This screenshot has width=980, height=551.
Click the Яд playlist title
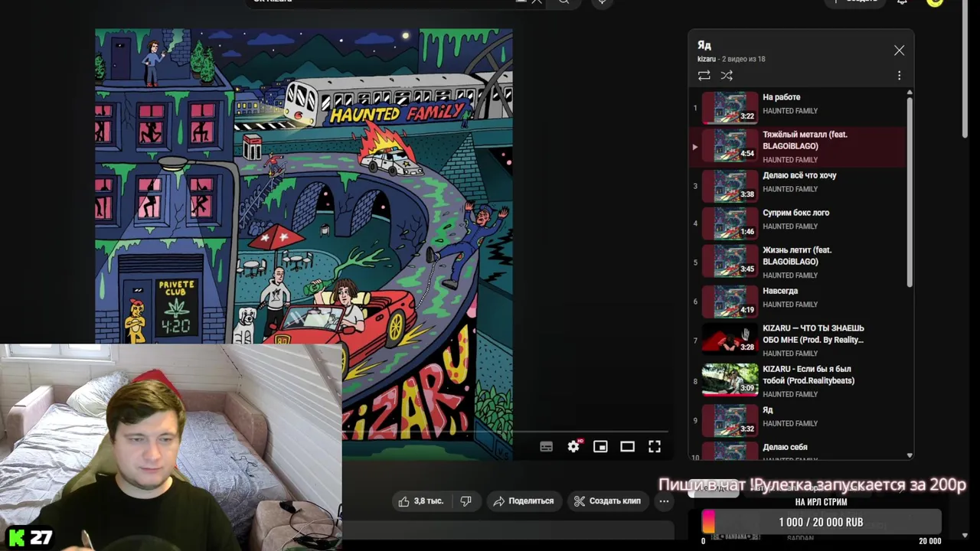[x=704, y=45]
